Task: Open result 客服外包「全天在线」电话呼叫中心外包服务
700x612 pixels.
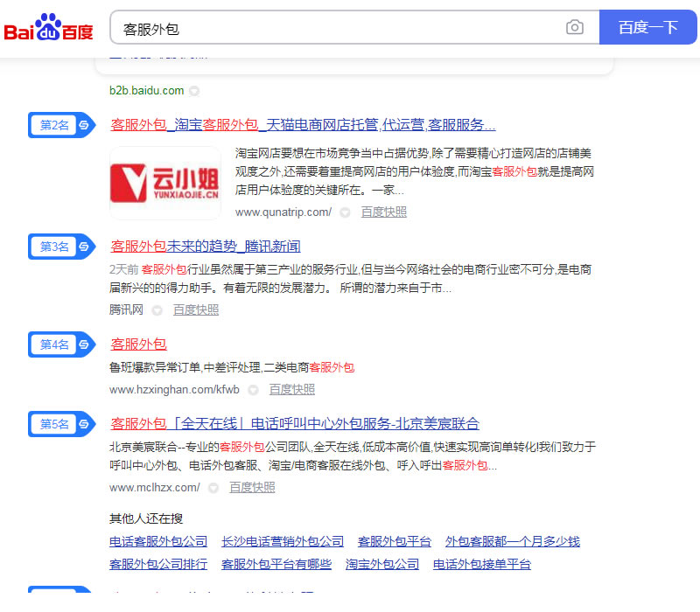Action: (295, 423)
